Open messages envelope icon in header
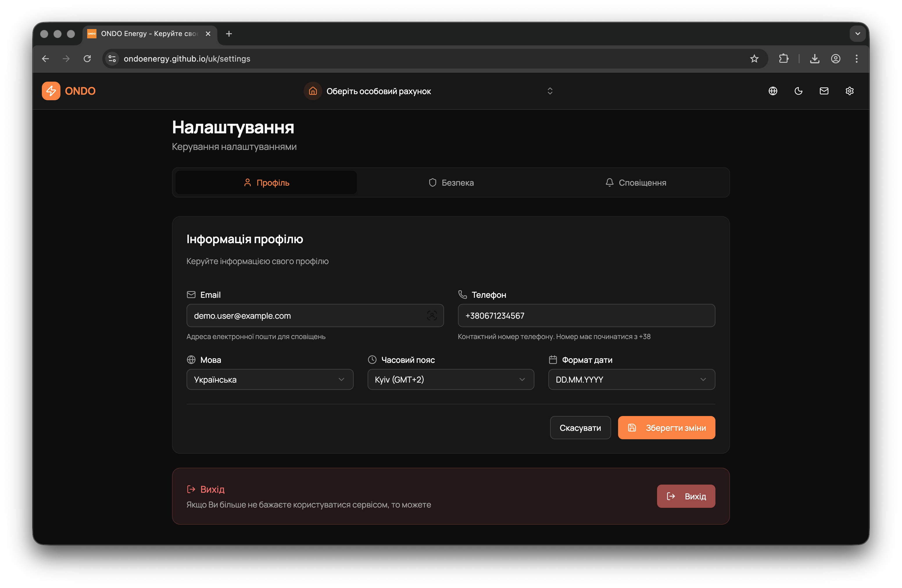This screenshot has width=902, height=588. pos(824,91)
